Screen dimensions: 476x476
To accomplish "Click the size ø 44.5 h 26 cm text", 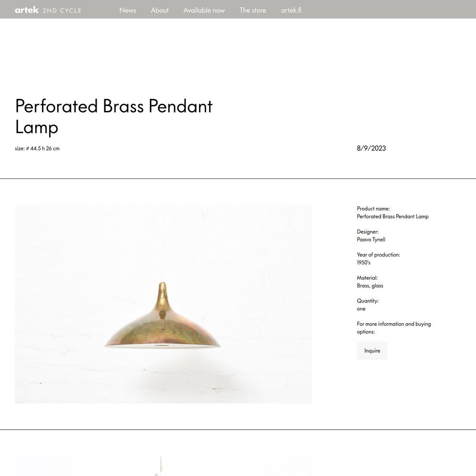I will 37,149.
